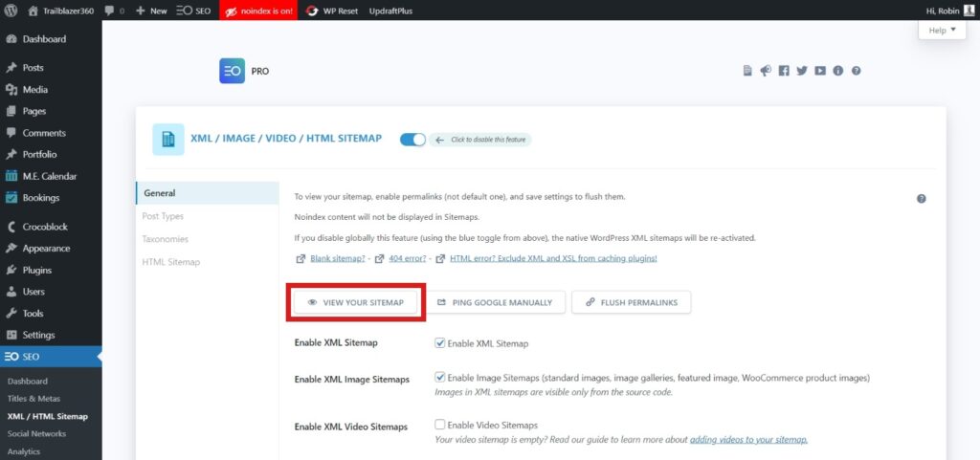Open Bookings in the sidebar
This screenshot has height=460, width=980.
coord(40,198)
